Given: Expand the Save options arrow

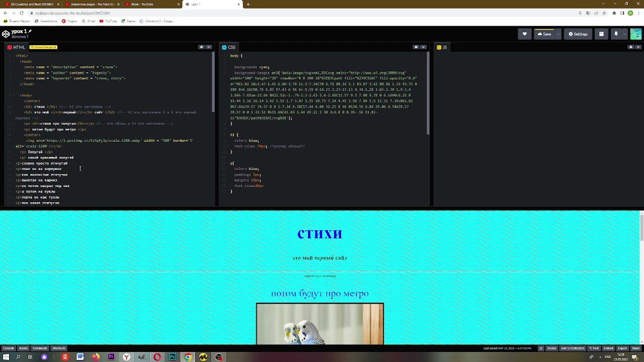Looking at the screenshot, I should coord(558,34).
